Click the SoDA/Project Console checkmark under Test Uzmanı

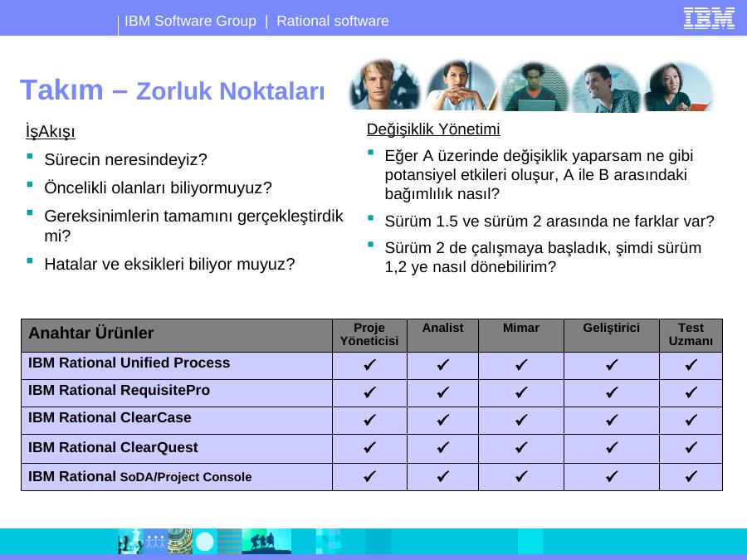click(691, 476)
